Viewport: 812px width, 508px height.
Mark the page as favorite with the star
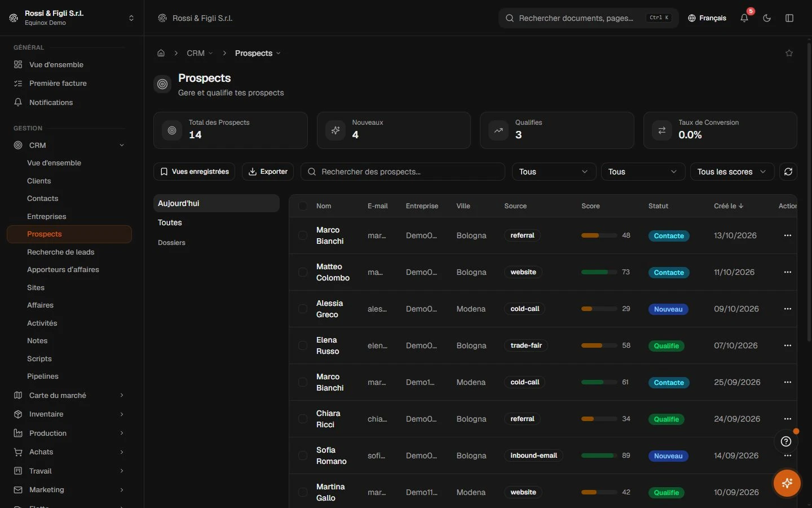coord(789,53)
